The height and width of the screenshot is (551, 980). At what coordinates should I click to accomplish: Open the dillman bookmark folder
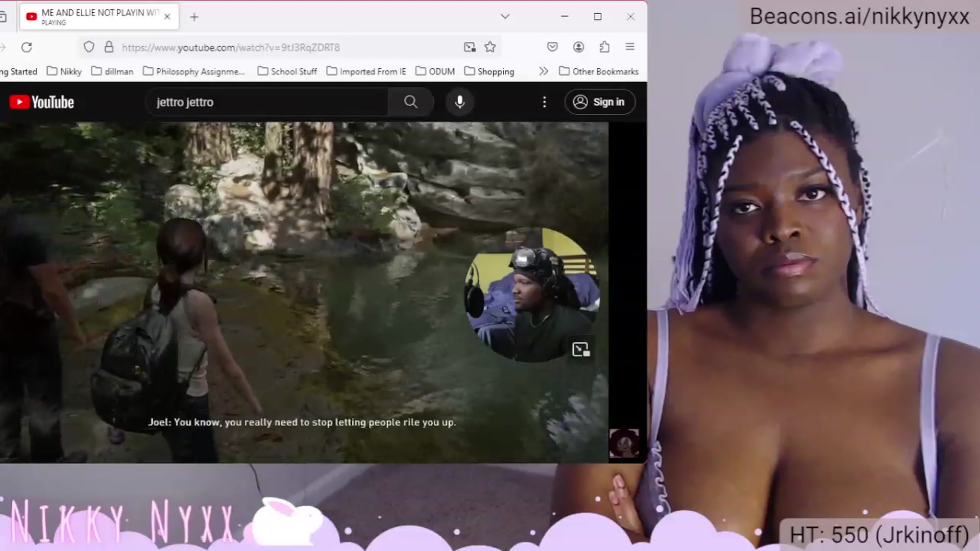click(x=112, y=71)
